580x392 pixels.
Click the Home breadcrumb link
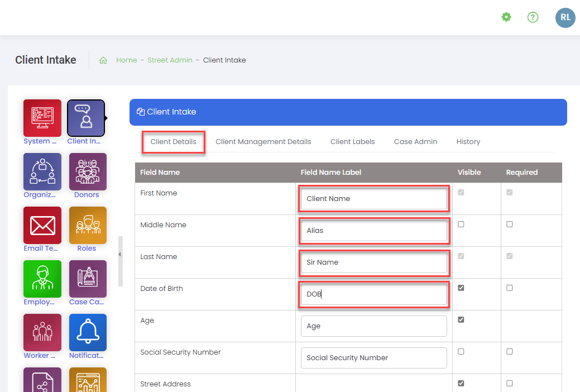(126, 60)
